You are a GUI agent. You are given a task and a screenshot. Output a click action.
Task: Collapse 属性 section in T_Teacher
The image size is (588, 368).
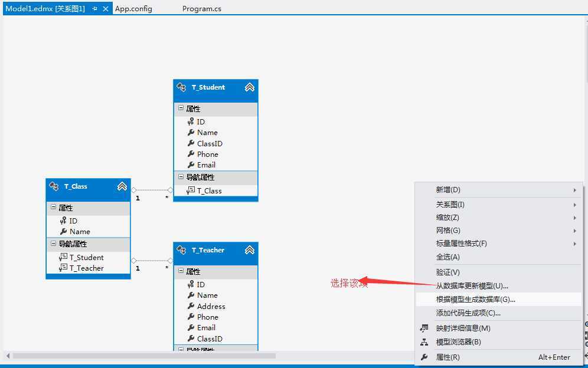click(x=181, y=271)
